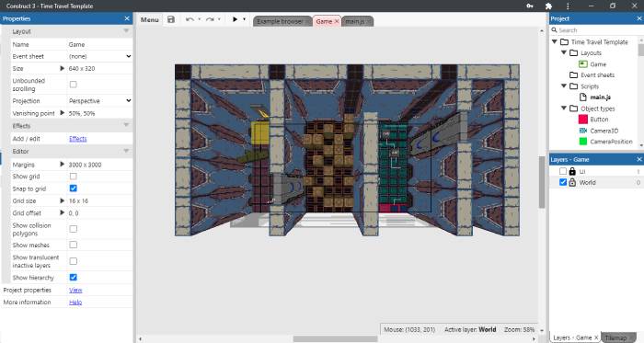Image resolution: width=644 pixels, height=343 pixels.
Task: Click the Undo arrow icon
Action: pyautogui.click(x=190, y=19)
